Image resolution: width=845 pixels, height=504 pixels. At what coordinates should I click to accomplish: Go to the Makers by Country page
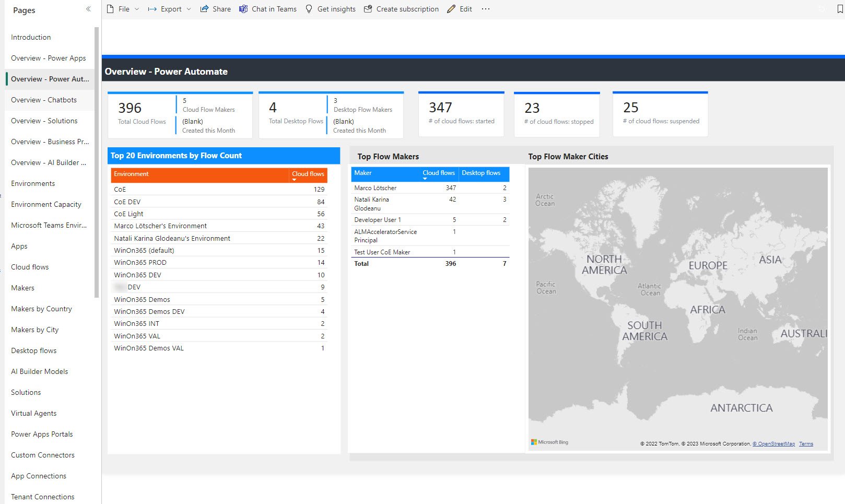point(50,309)
